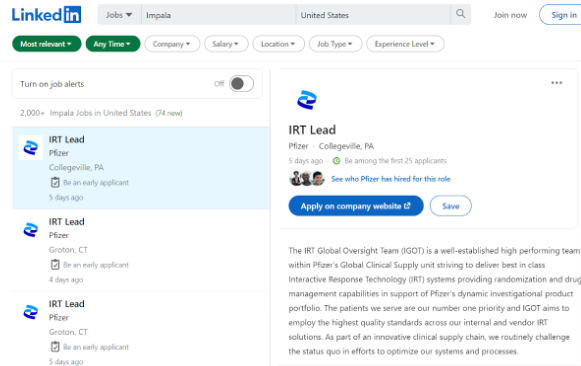This screenshot has height=366, width=581.
Task: Click Apply on company website button
Action: tap(356, 206)
